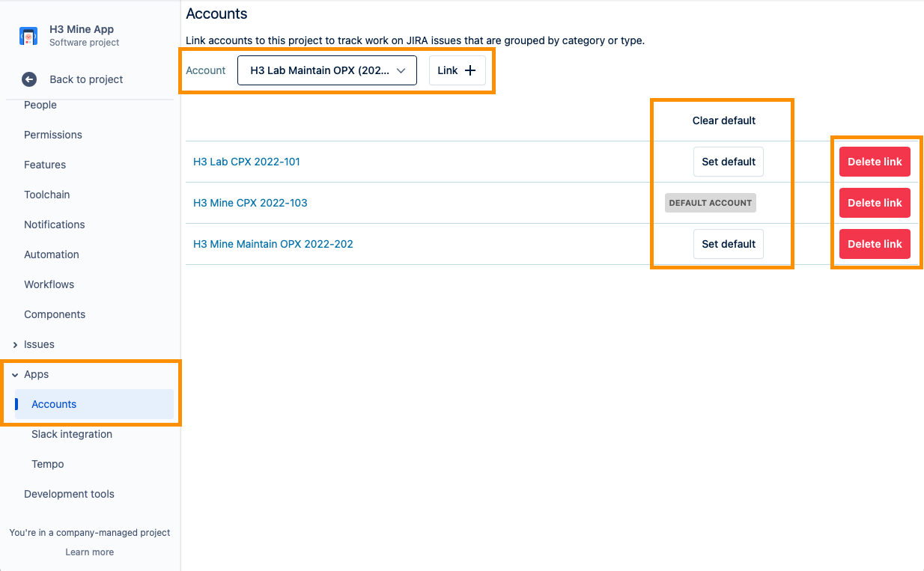This screenshot has height=571, width=924.
Task: Open Notifications settings
Action: [55, 225]
